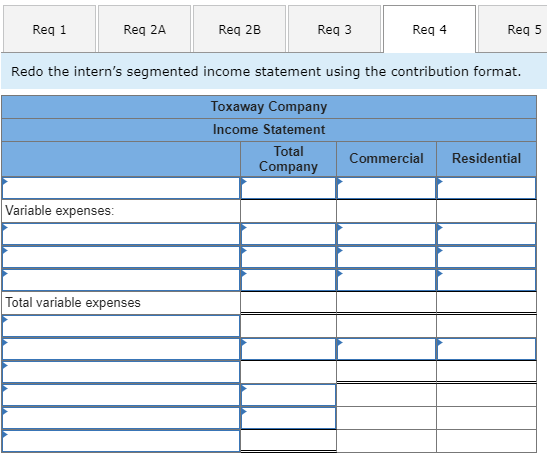Image resolution: width=547 pixels, height=460 pixels.
Task: Open second variable expense label dropdown
Action: tap(121, 257)
